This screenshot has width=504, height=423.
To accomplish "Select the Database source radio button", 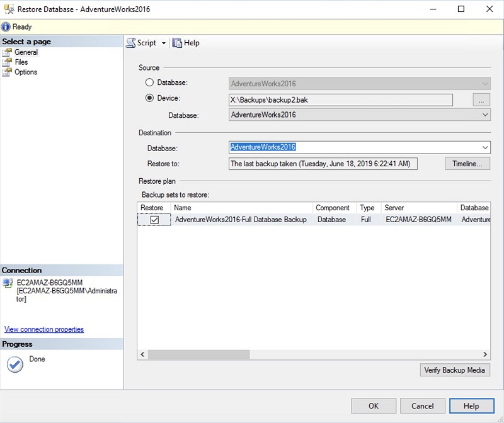I will tap(149, 82).
